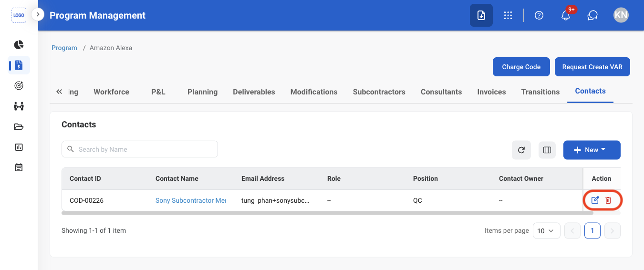The image size is (644, 270).
Task: Edit contact COD-00226 with pencil icon
Action: tap(595, 200)
